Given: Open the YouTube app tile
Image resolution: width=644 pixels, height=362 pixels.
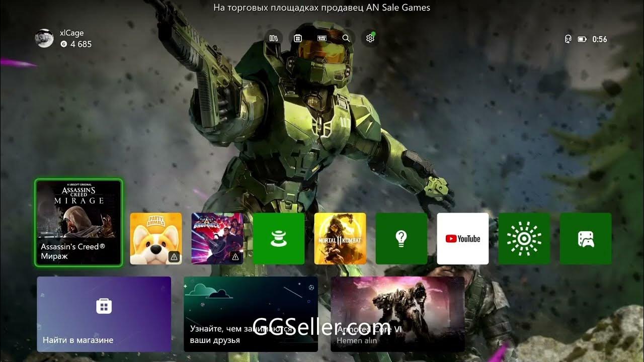Looking at the screenshot, I should click(x=463, y=239).
